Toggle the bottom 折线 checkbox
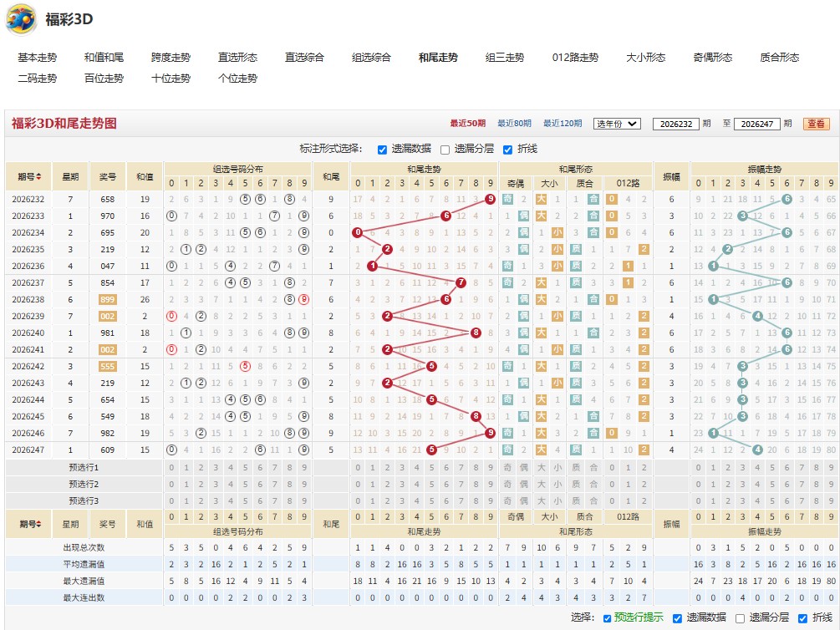Image resolution: width=840 pixels, height=630 pixels. tap(802, 618)
